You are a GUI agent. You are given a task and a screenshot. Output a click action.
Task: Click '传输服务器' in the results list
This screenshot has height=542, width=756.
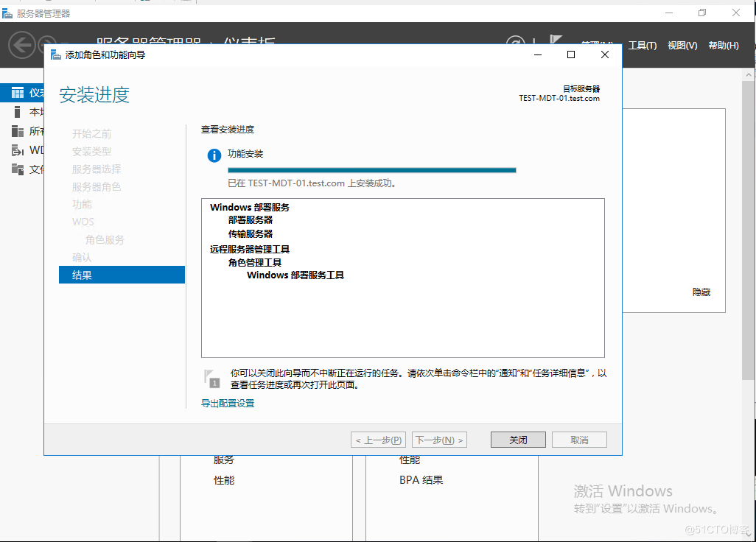(x=251, y=233)
